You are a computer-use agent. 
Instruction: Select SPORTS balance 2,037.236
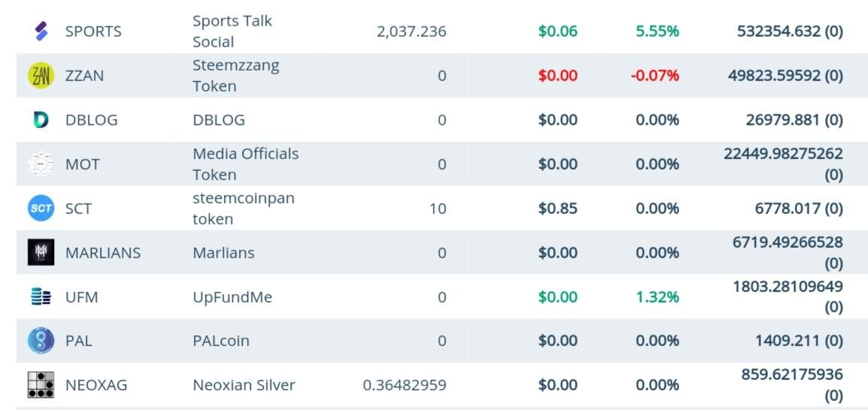[x=411, y=32]
